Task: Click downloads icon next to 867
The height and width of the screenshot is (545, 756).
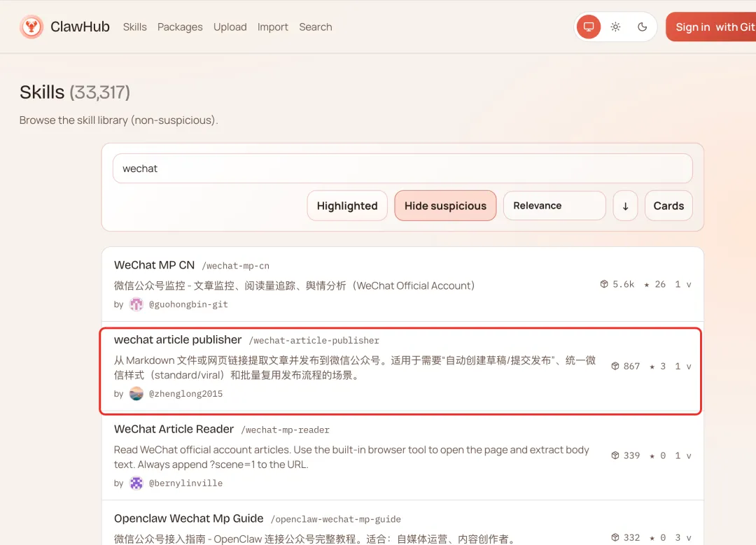Action: coord(615,366)
